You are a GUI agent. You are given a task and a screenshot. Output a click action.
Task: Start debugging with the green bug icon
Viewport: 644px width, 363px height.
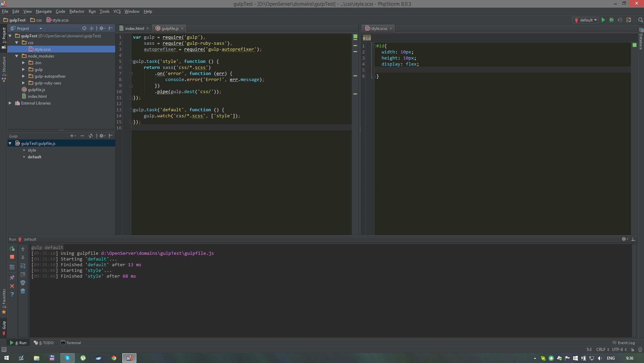click(611, 20)
